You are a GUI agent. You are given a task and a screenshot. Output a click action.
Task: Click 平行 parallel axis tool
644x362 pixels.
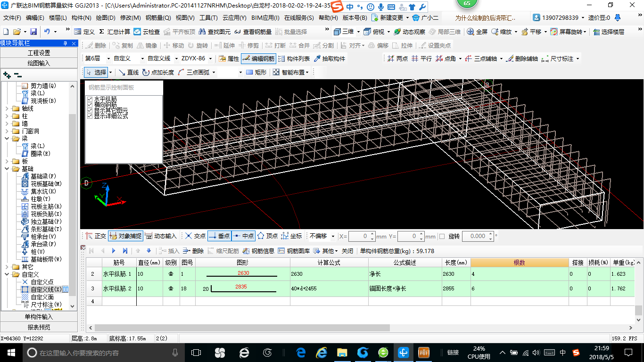(x=421, y=58)
